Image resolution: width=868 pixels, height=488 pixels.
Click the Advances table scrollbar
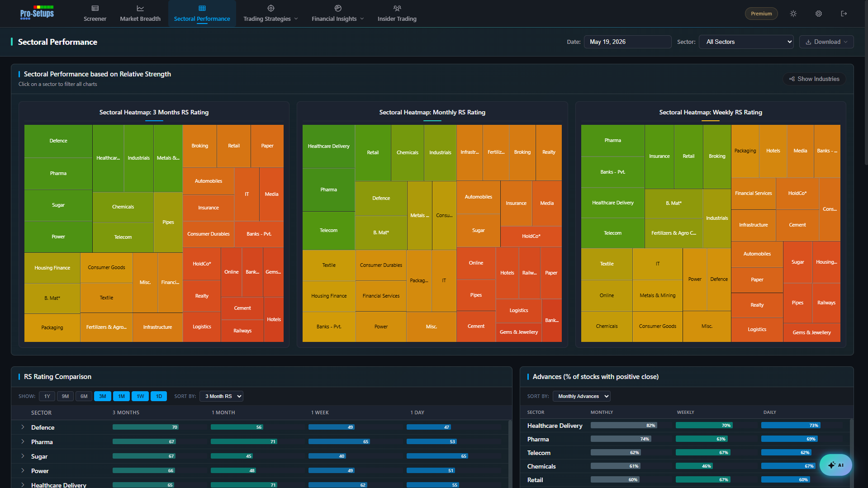852,453
